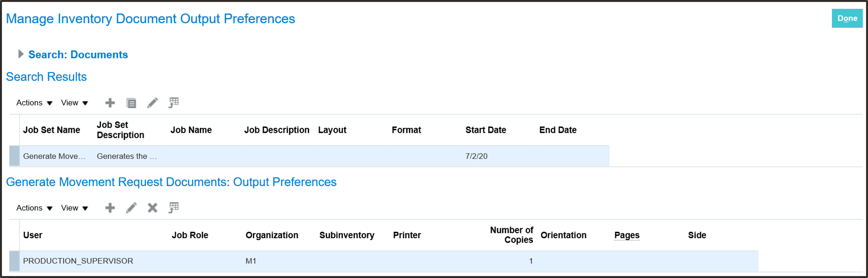Open the Actions menu in Output Preferences
The width and height of the screenshot is (868, 278).
[x=34, y=208]
